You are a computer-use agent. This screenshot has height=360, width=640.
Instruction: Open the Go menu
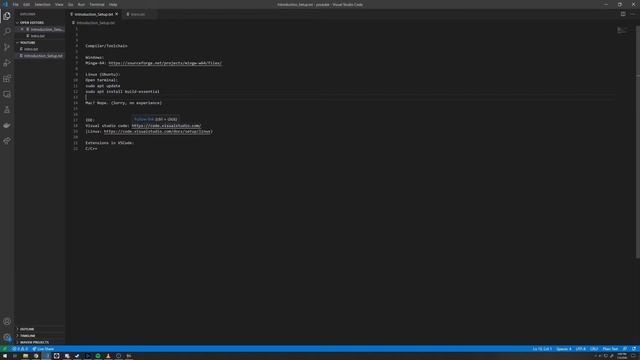click(70, 4)
